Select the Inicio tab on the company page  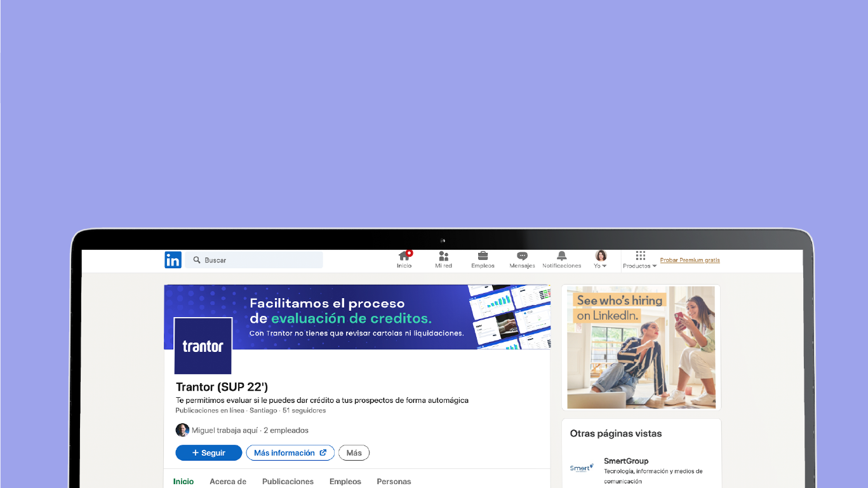tap(184, 482)
